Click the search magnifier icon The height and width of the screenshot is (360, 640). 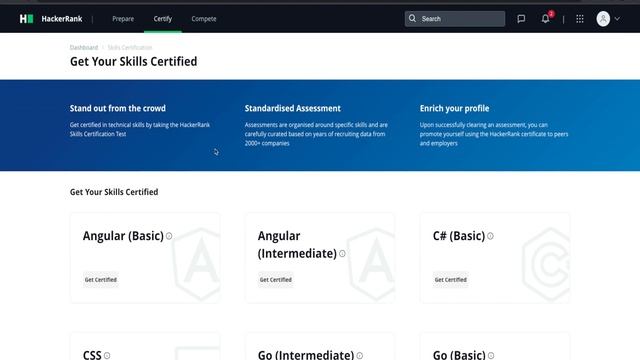(412, 18)
